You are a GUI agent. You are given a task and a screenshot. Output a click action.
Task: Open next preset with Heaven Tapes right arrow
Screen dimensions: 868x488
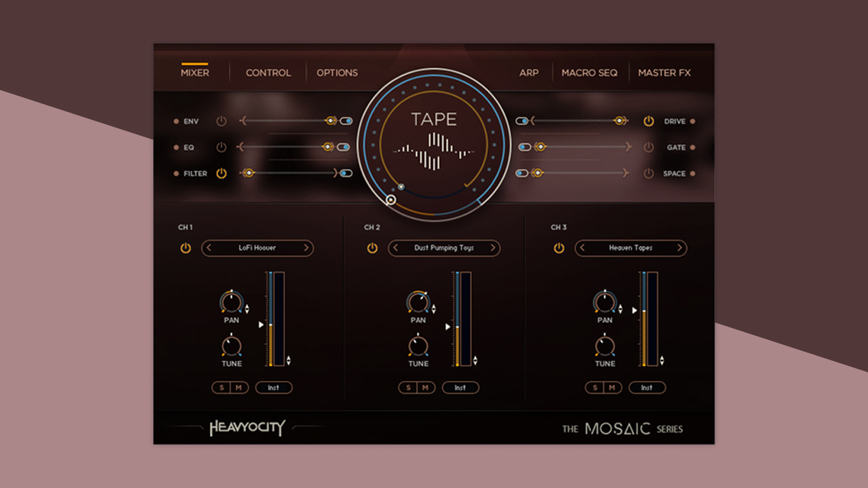(680, 248)
